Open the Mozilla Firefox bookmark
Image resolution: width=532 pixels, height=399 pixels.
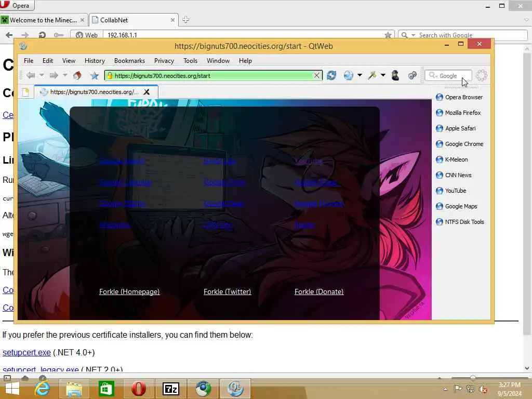(x=458, y=113)
